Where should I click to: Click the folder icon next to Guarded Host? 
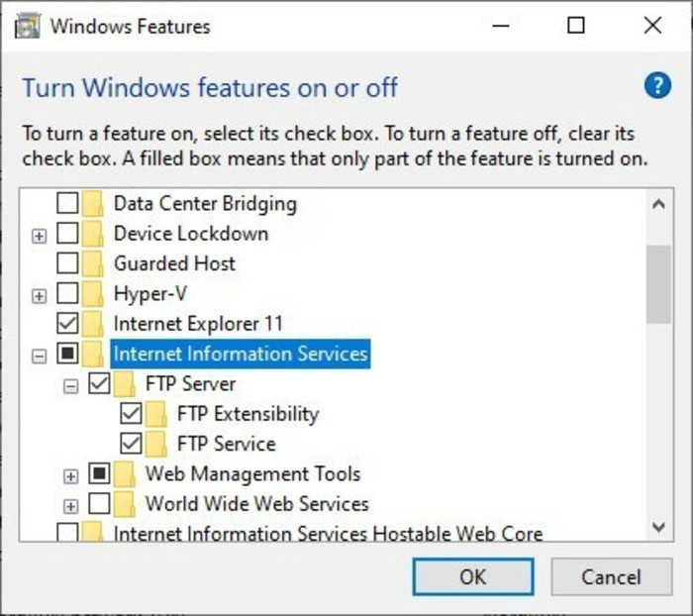[x=93, y=263]
